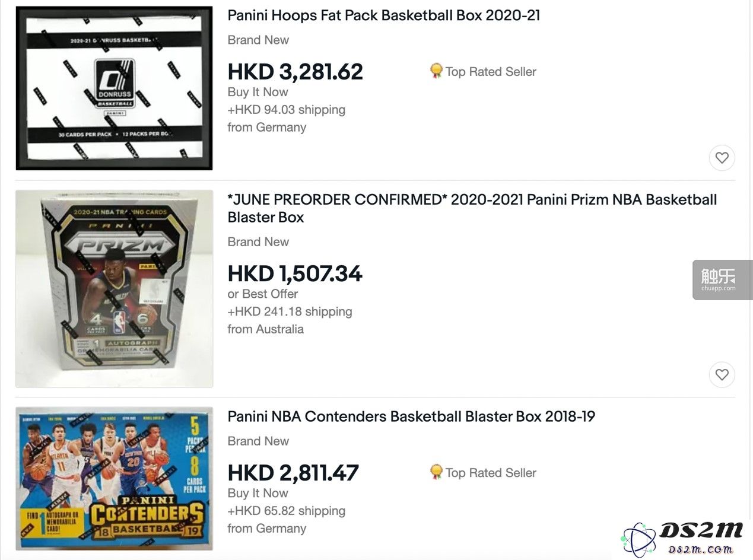This screenshot has height=560, width=753.
Task: Add Panini Hoops Fat Pack to watchlist heart
Action: (722, 158)
